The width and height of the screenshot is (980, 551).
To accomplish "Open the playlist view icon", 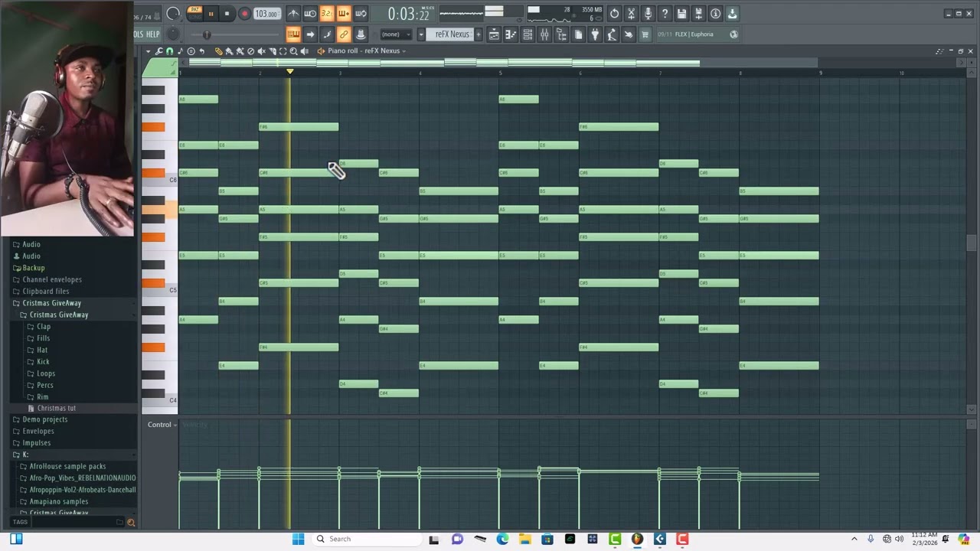I will click(494, 34).
